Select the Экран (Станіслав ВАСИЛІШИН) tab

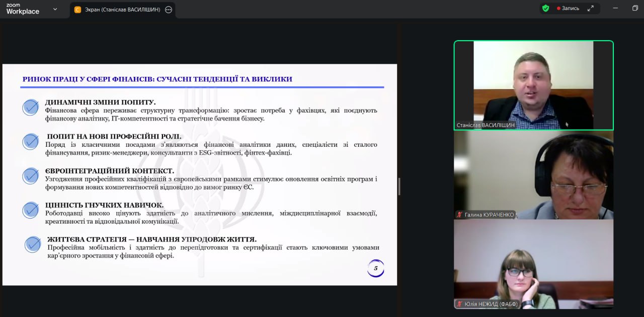(x=122, y=10)
